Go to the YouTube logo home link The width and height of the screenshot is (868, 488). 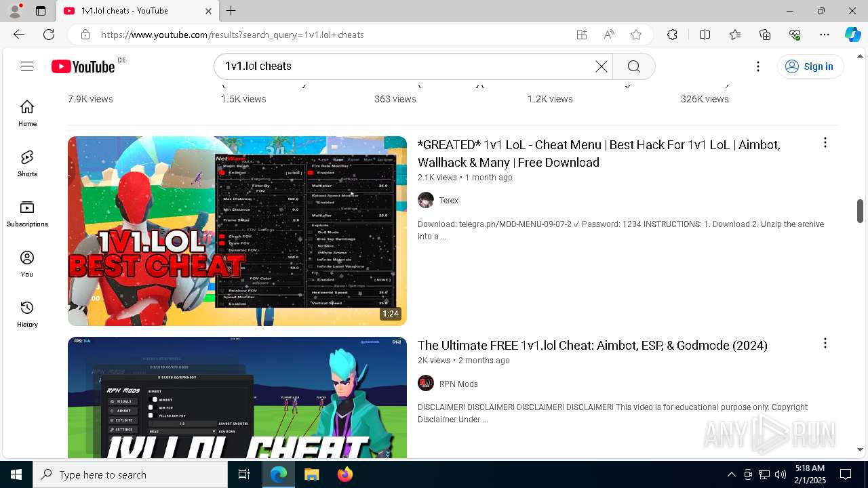click(x=83, y=66)
